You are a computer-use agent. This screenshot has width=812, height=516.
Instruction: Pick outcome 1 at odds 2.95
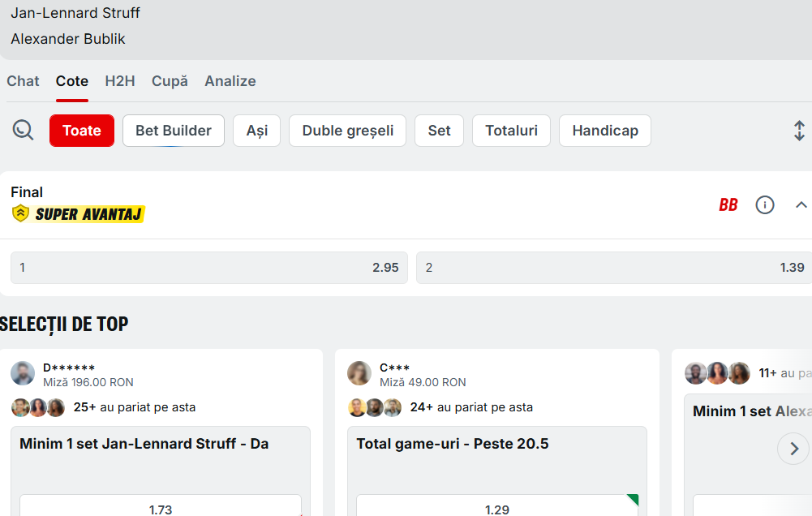[x=209, y=268]
